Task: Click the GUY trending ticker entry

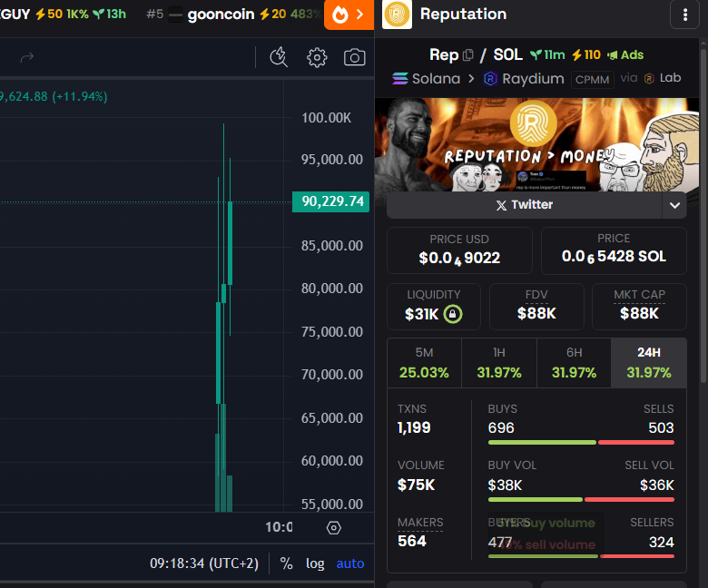Action: coord(64,15)
